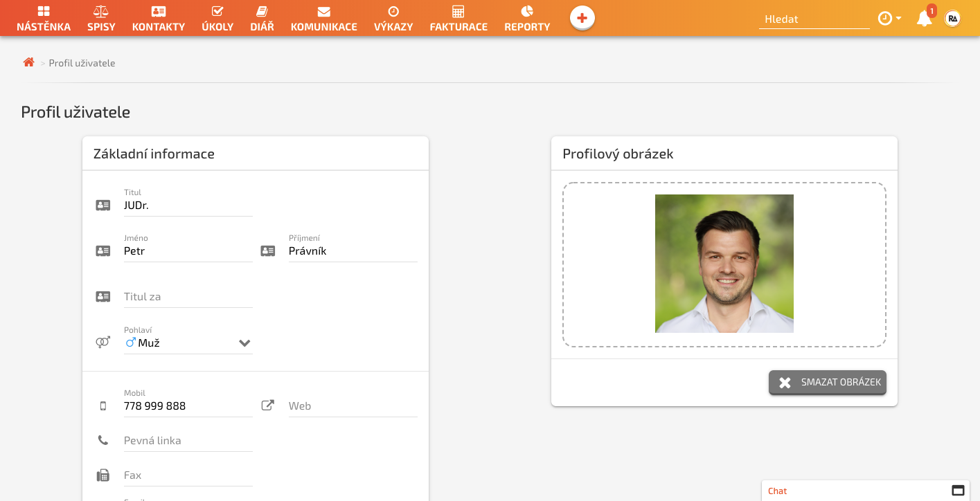The image size is (980, 501).
Task: Open notifications bell icon
Action: point(925,19)
